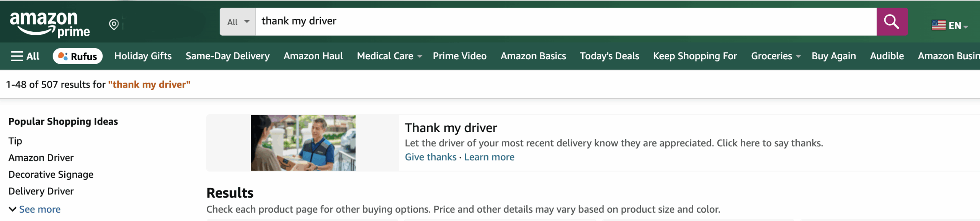Click the delivery driver thumbnail image
This screenshot has width=980, height=221.
coord(303,143)
